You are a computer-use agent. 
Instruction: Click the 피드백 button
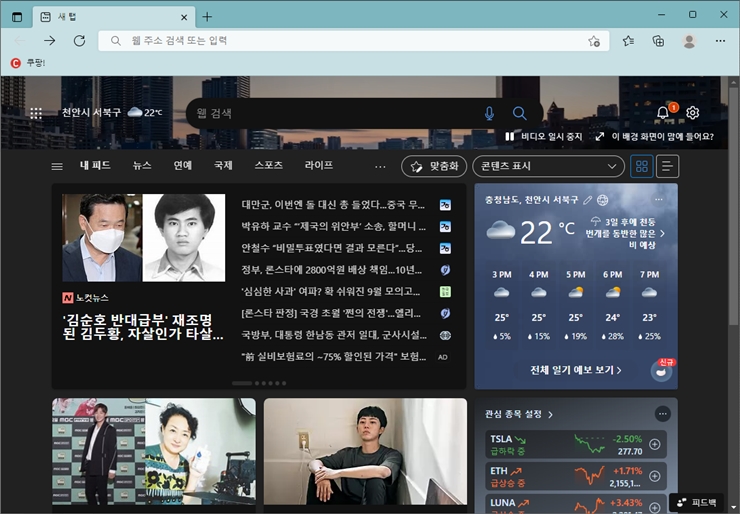click(x=697, y=503)
